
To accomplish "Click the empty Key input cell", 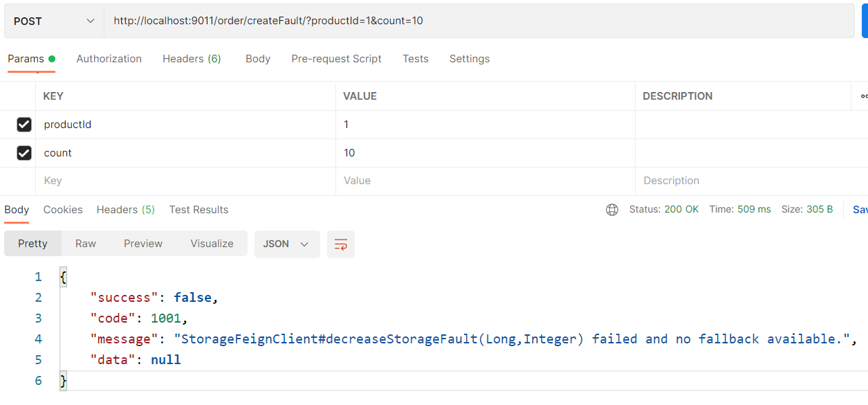I will point(185,181).
